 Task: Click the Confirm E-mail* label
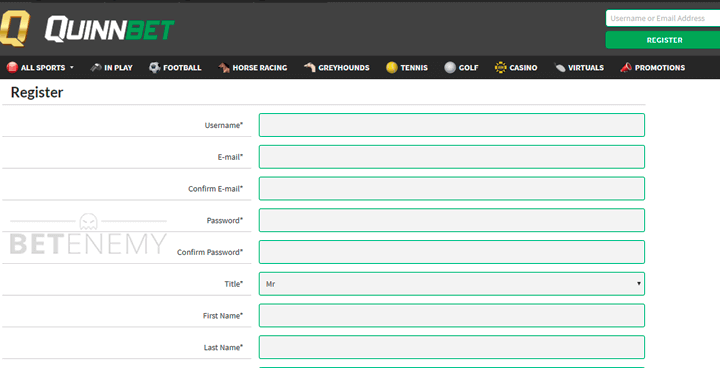coord(215,189)
